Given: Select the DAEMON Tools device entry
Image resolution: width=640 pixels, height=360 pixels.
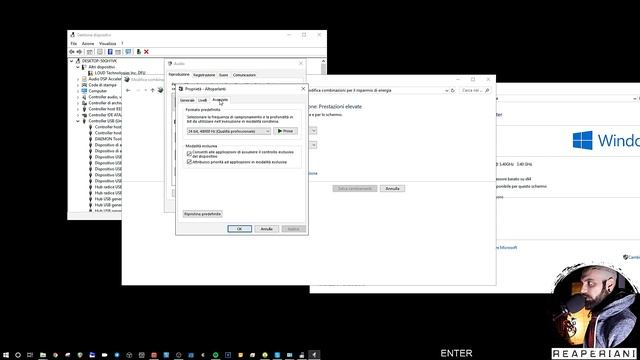Looking at the screenshot, I should pos(108,139).
